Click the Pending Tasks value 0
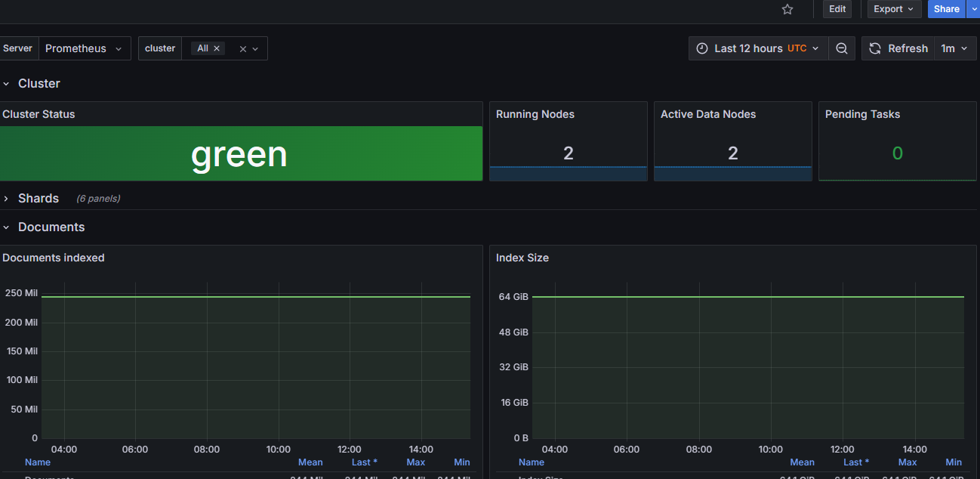 pos(898,153)
